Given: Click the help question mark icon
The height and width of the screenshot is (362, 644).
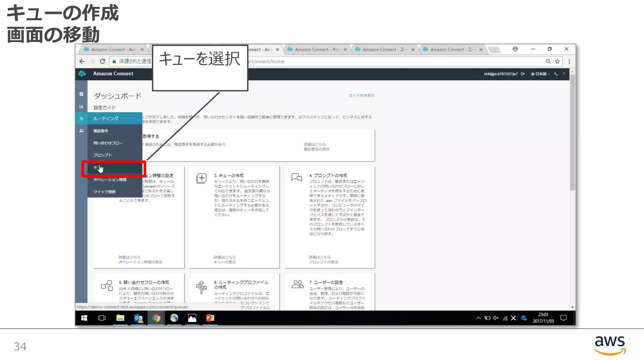Looking at the screenshot, I should [x=564, y=74].
